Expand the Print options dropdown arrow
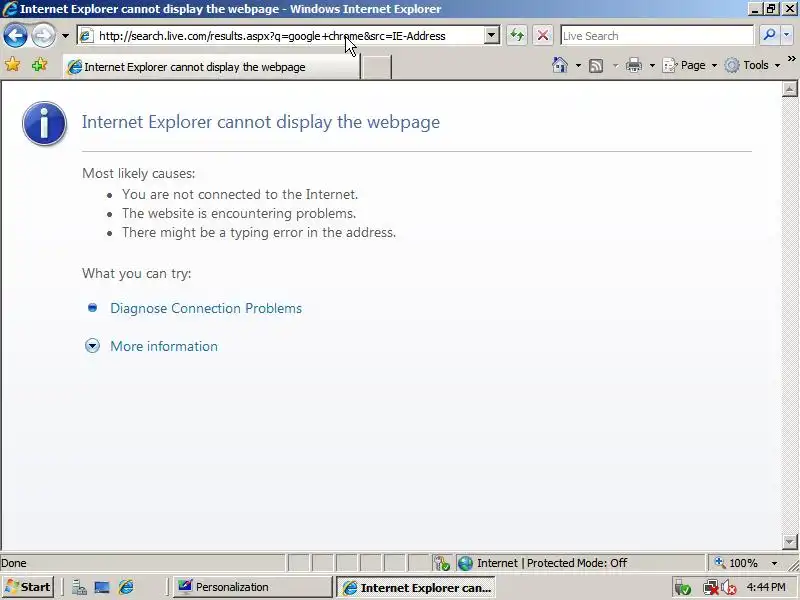 pos(652,66)
